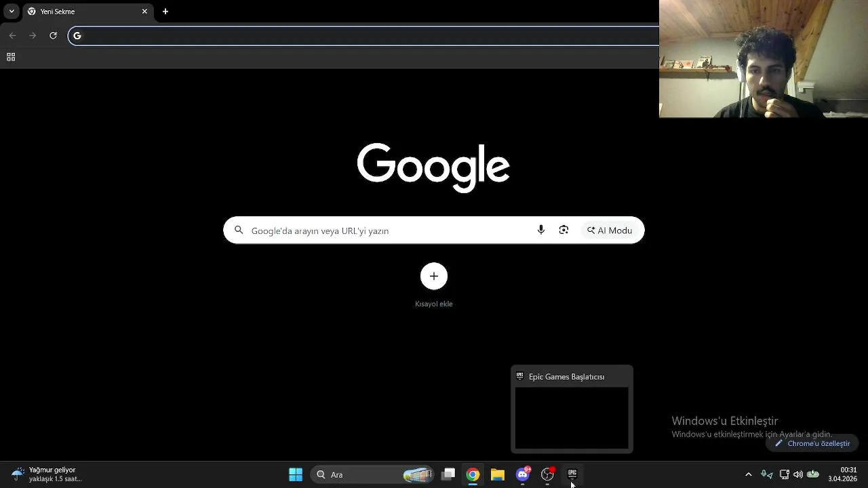Screen dimensions: 868x488
Task: Open Discord from taskbar
Action: (523, 474)
